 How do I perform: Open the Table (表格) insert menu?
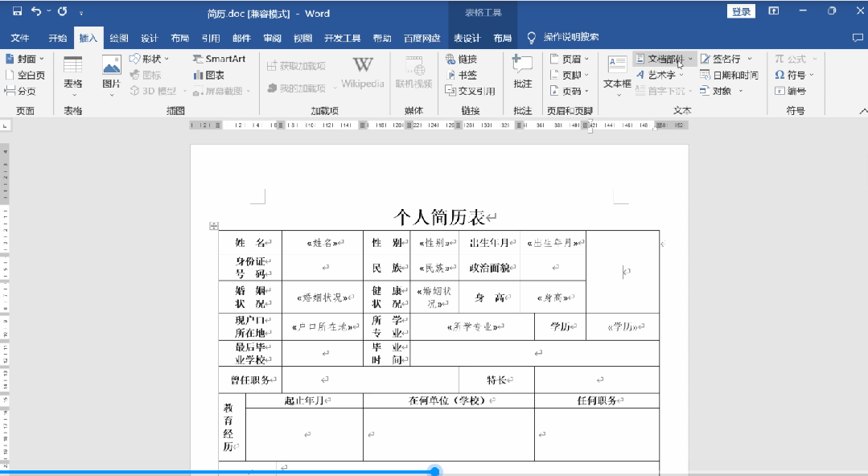72,76
